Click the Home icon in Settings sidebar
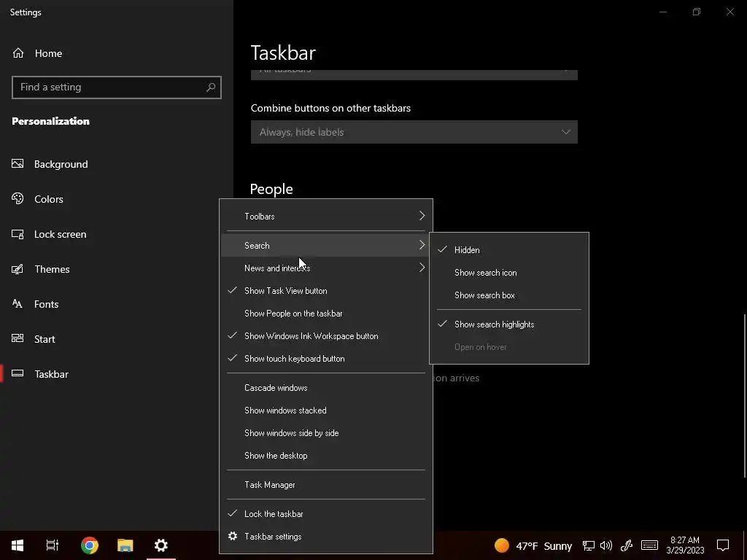 18,52
